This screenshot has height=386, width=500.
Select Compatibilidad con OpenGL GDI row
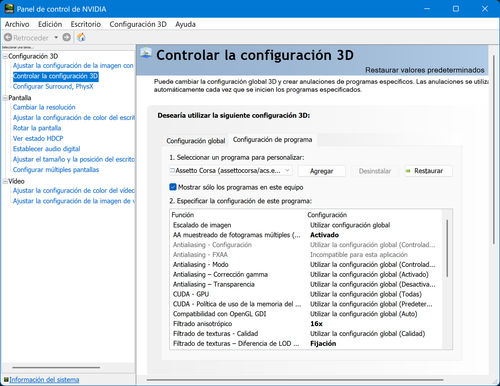pyautogui.click(x=306, y=314)
